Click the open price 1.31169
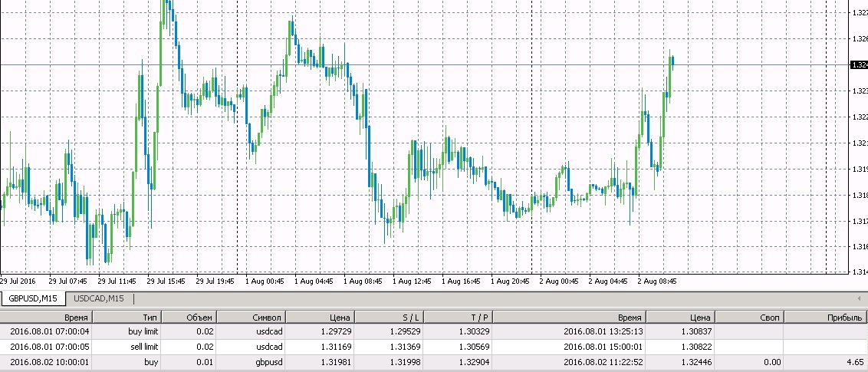 click(335, 347)
